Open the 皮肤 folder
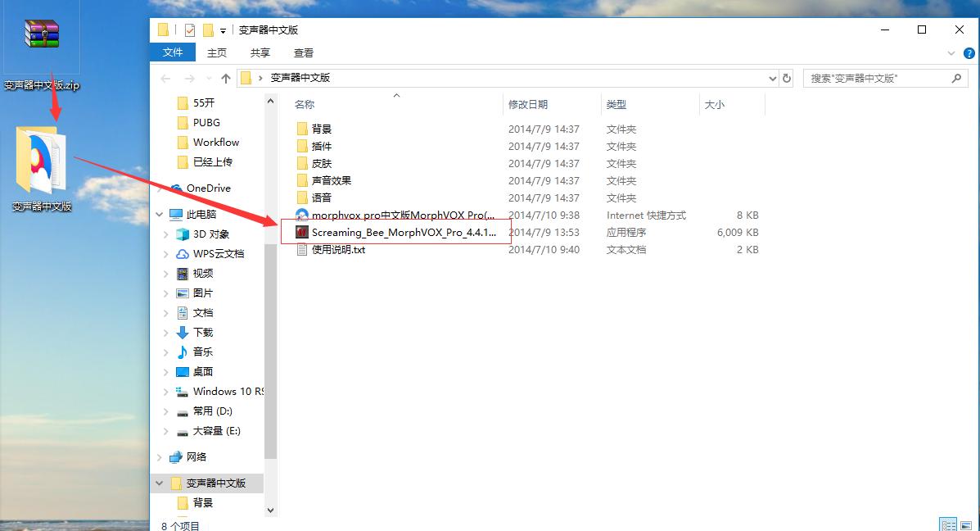The width and height of the screenshot is (980, 531). click(318, 163)
